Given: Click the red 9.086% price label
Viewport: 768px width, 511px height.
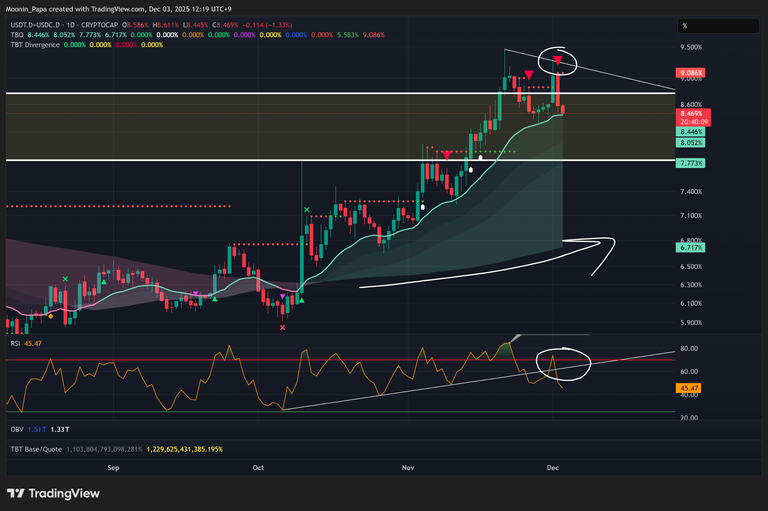Looking at the screenshot, I should (x=692, y=73).
